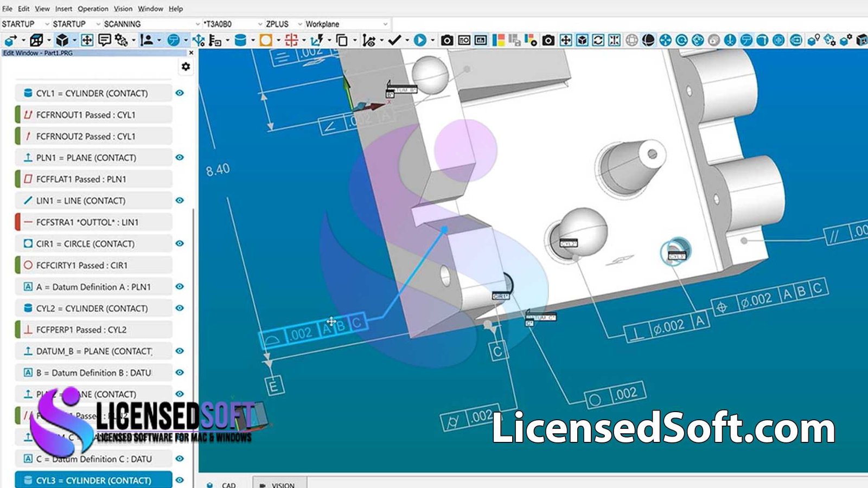This screenshot has width=868, height=488.
Task: Click the wireframe sphere icon
Action: click(631, 40)
